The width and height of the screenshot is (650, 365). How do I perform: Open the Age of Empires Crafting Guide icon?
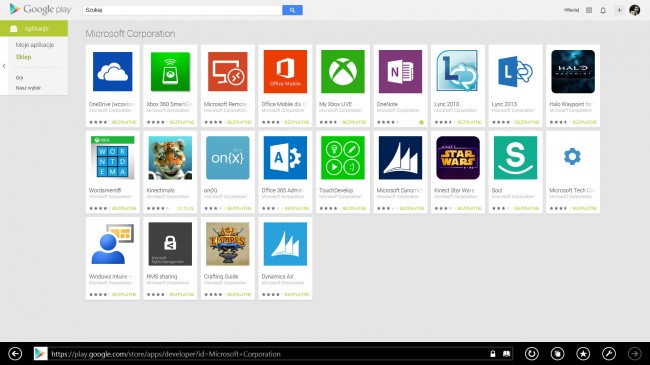click(x=228, y=244)
